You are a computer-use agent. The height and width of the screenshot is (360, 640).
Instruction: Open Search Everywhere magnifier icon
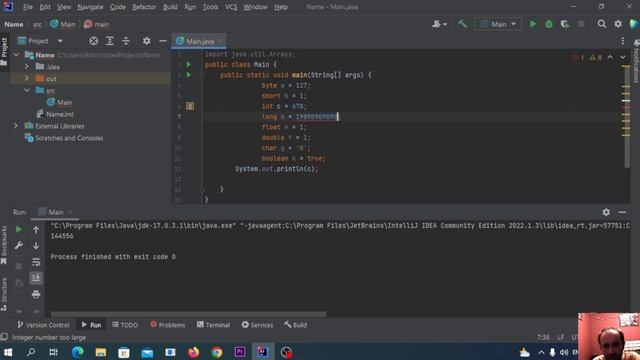click(602, 24)
